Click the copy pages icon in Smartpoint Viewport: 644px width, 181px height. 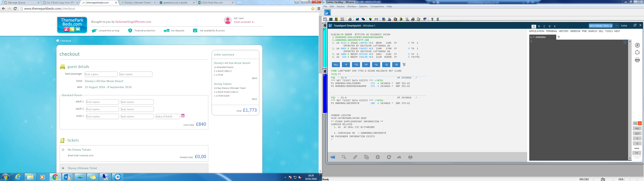[x=366, y=157]
